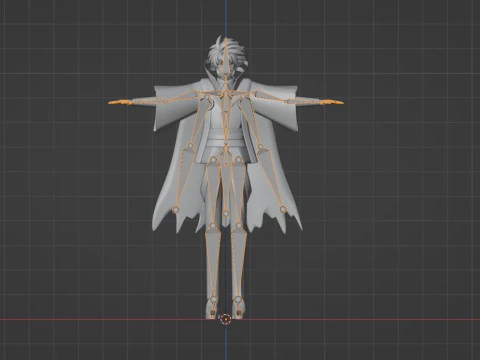Screen dimensions: 480x360
Task: Select the knee joint of the screen-right leg
Action: 239,226
